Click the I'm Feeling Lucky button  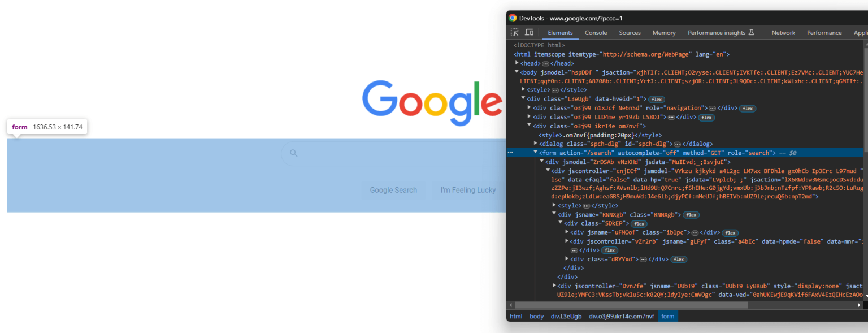[468, 190]
